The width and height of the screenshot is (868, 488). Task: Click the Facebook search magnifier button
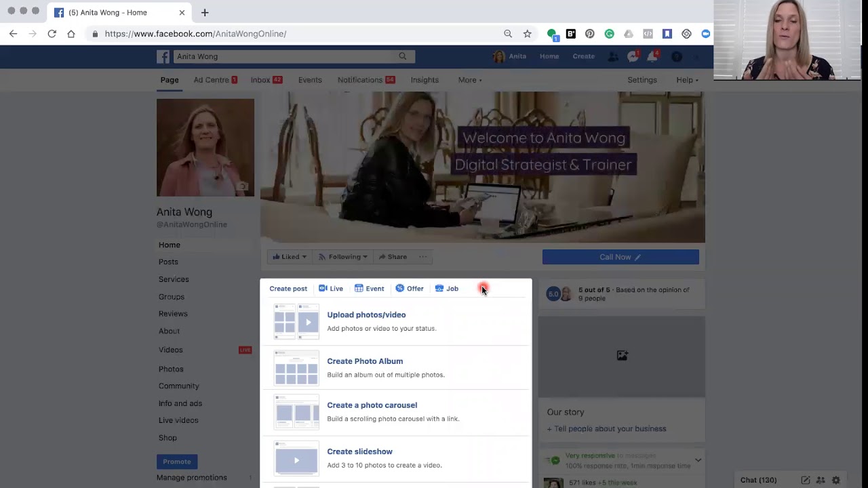[x=403, y=56]
